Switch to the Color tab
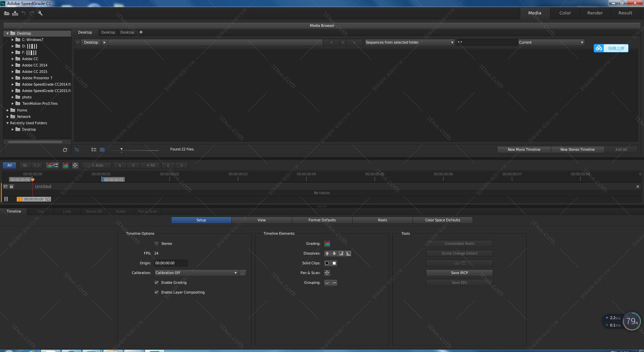The height and width of the screenshot is (352, 644). point(565,13)
